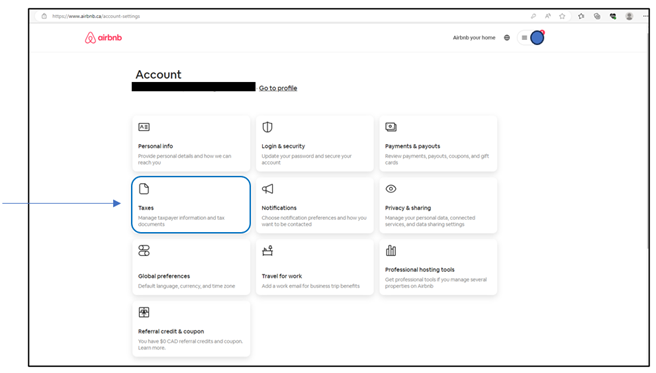Open the browser profile icon
The height and width of the screenshot is (373, 656).
629,16
